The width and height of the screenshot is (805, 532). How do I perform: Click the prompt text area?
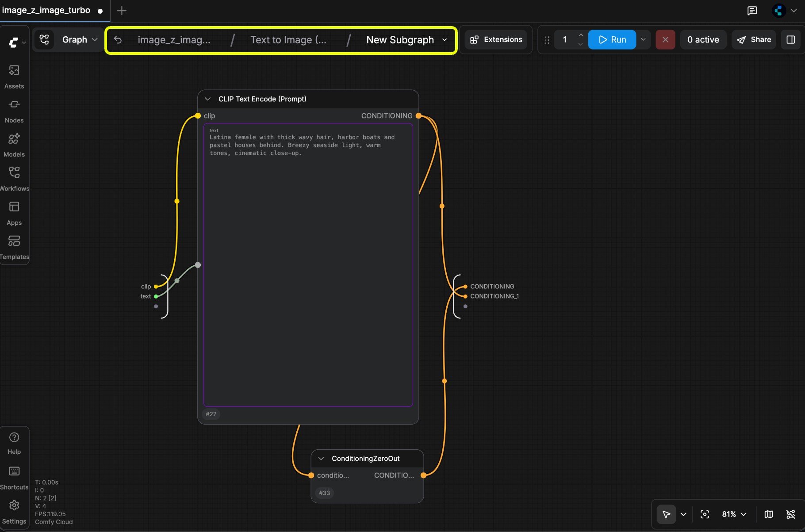(x=308, y=264)
